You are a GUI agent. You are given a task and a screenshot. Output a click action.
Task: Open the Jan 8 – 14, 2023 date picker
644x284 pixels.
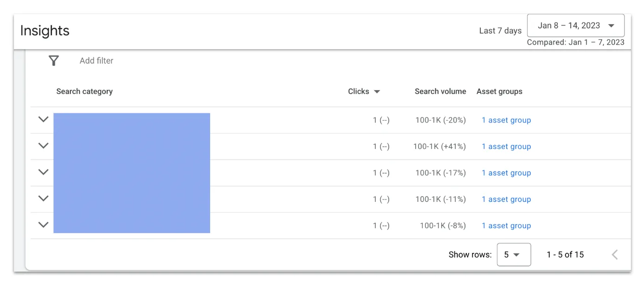[x=576, y=26]
